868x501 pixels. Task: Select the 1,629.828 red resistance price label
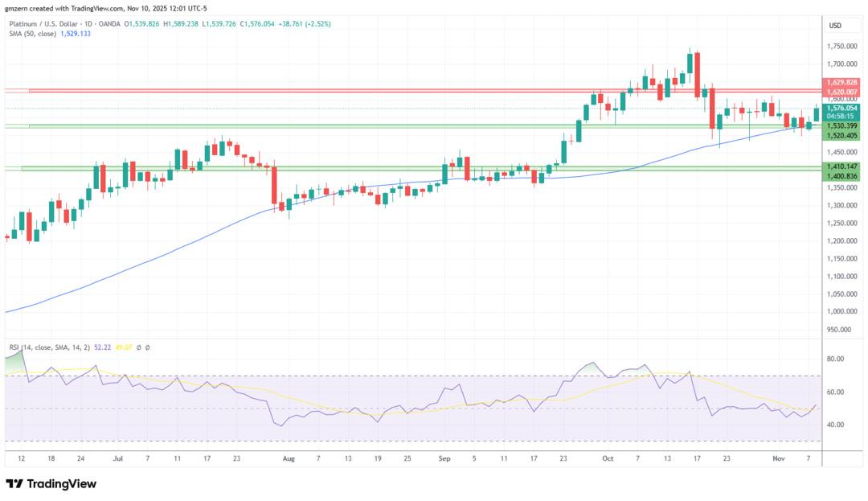point(841,83)
